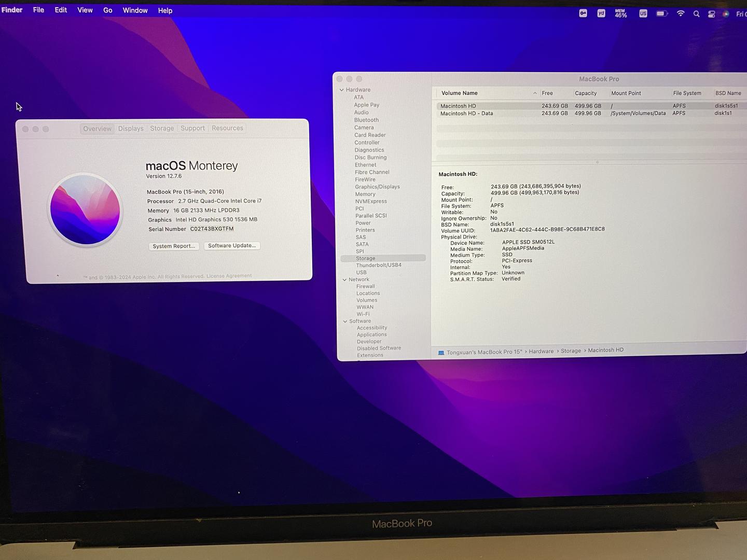Click the Software Update button
The width and height of the screenshot is (747, 560).
[232, 246]
